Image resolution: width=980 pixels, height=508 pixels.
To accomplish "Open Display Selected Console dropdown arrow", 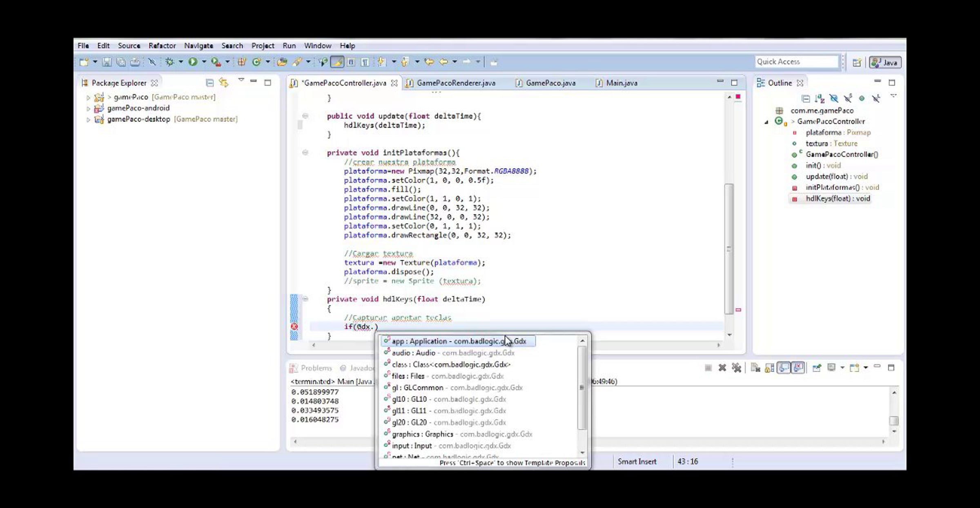I will pyautogui.click(x=843, y=368).
